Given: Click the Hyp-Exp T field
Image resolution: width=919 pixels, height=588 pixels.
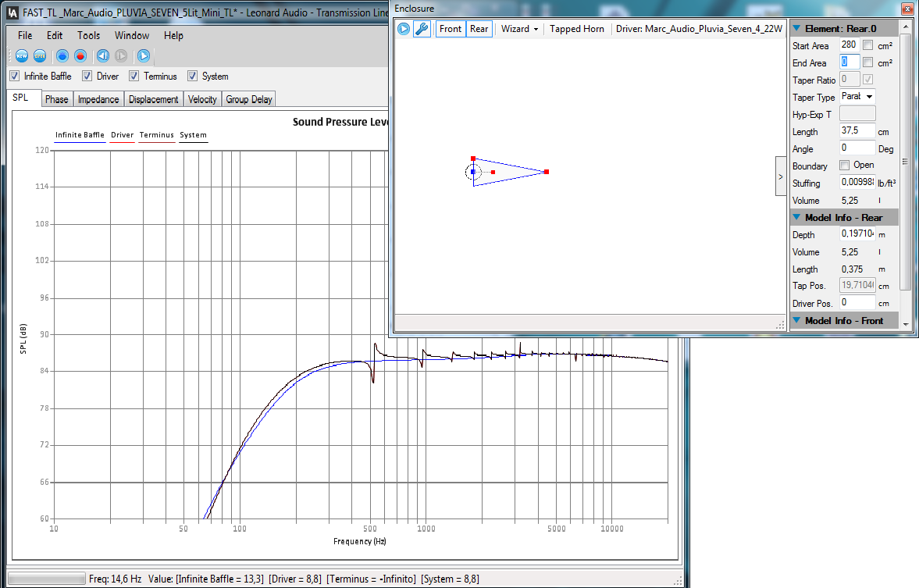Looking at the screenshot, I should pos(857,114).
